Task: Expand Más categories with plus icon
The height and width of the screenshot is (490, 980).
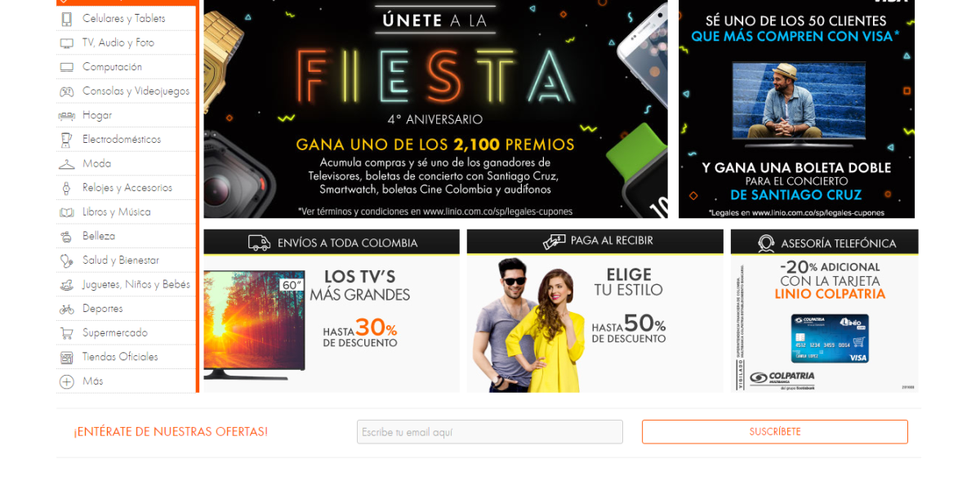Action: (x=66, y=381)
